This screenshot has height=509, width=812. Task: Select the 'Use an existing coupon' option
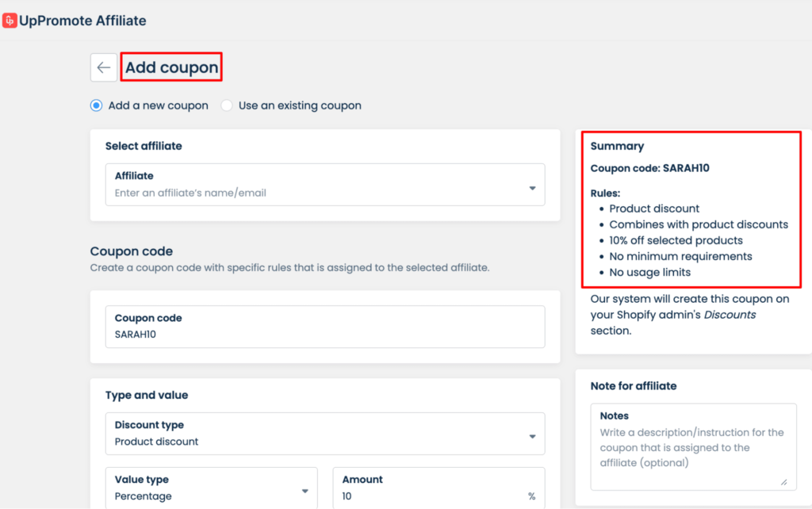(227, 105)
